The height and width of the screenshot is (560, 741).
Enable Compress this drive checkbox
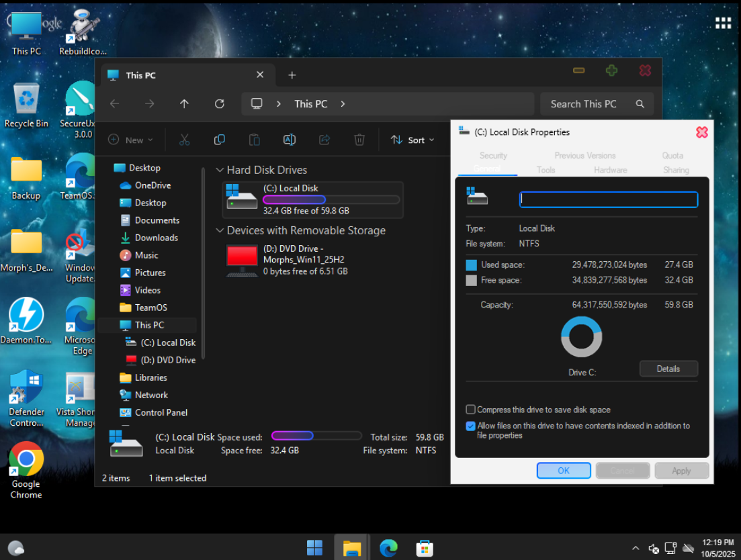tap(471, 410)
